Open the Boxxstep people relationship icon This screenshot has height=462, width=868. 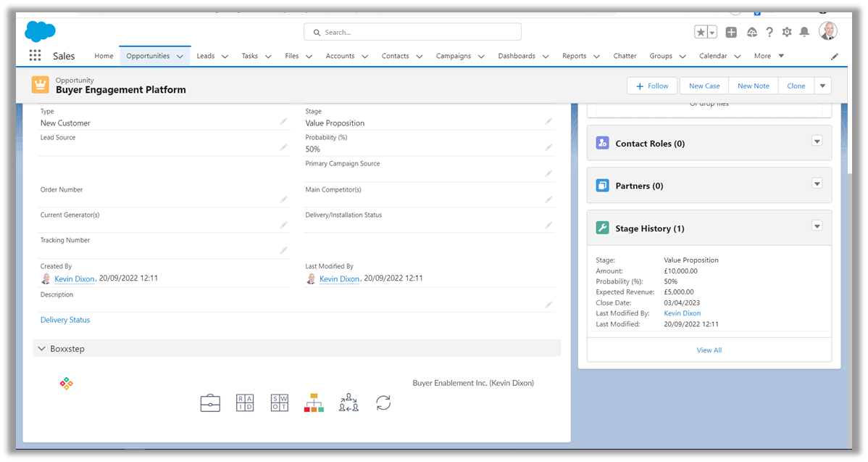349,403
